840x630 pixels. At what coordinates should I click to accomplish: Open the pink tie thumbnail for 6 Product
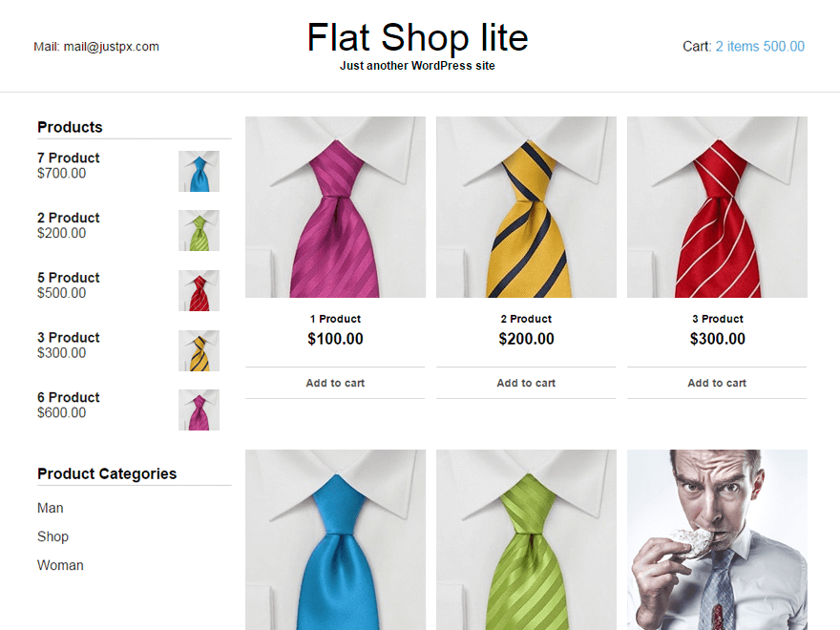click(199, 410)
